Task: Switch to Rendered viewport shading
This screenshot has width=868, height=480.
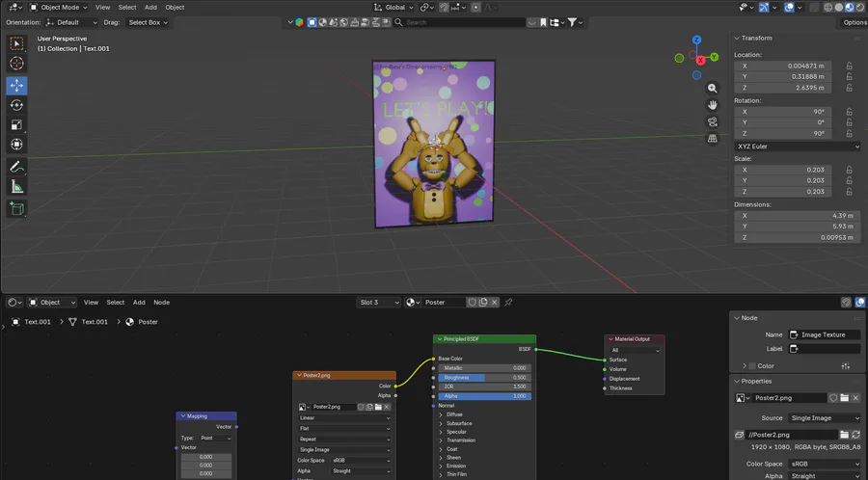Action: click(x=860, y=7)
